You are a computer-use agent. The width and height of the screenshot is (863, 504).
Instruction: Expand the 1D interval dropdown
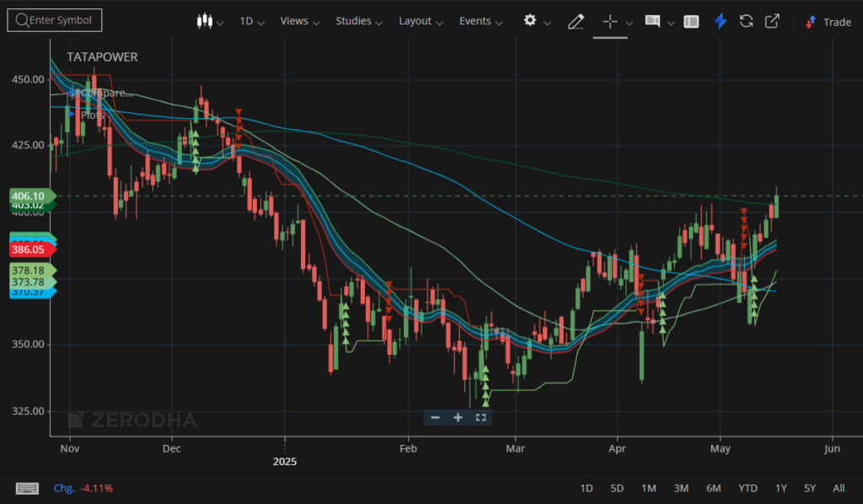click(x=251, y=21)
